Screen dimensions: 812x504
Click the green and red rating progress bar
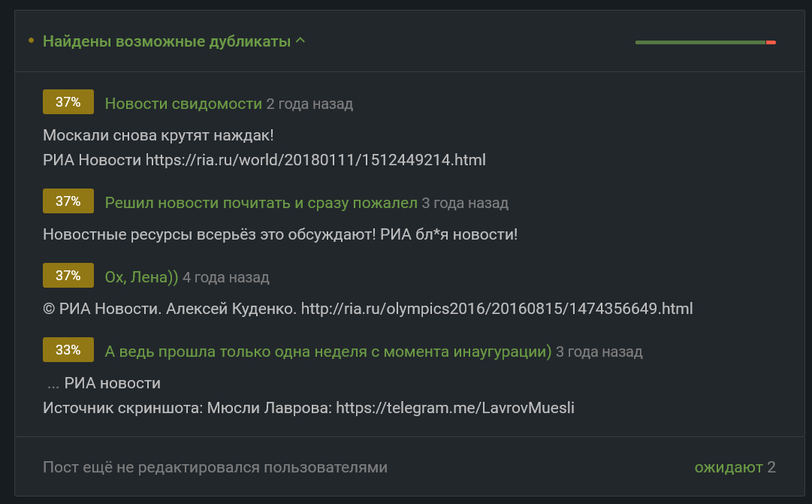705,43
